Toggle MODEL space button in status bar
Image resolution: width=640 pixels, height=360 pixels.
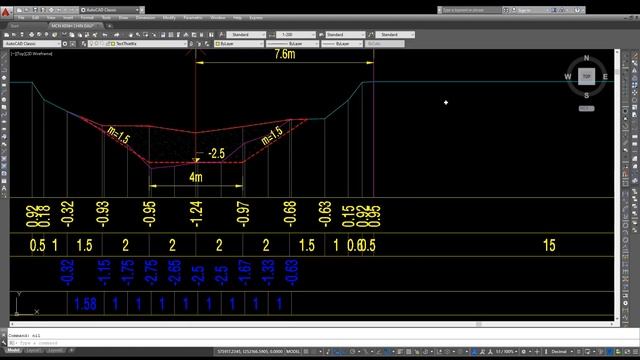pos(293,352)
